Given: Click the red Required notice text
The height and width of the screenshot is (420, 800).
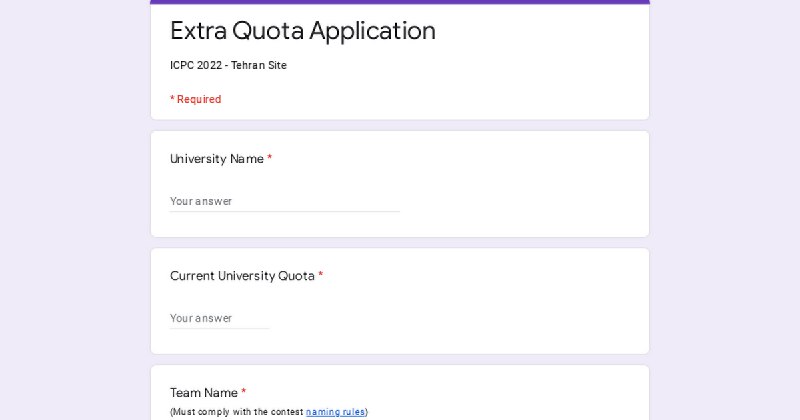Looking at the screenshot, I should click(x=195, y=99).
